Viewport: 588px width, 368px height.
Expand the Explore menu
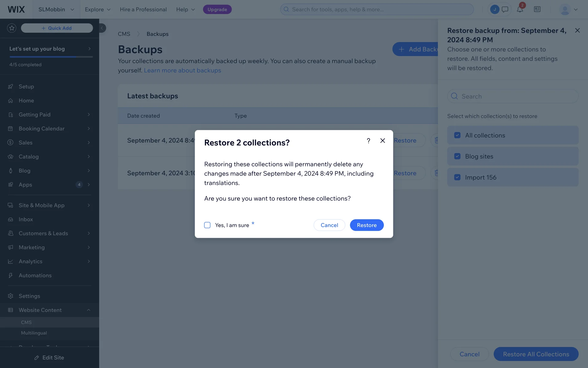click(x=97, y=10)
